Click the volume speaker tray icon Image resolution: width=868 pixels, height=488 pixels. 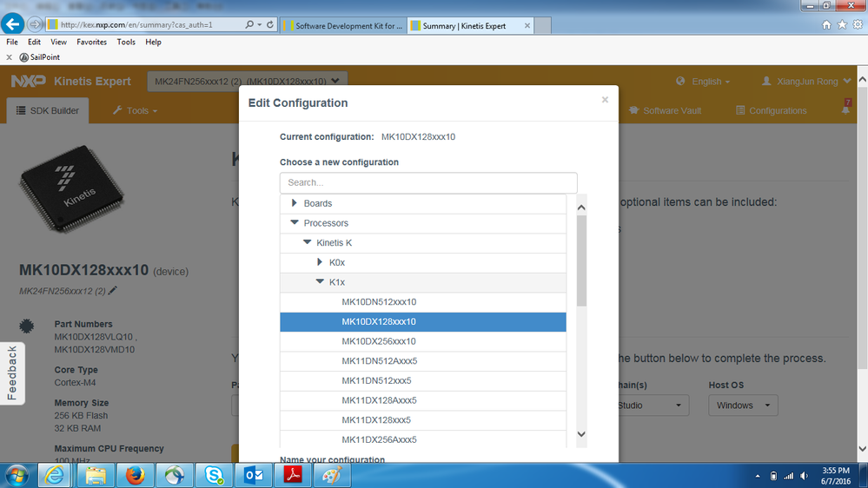(x=805, y=476)
